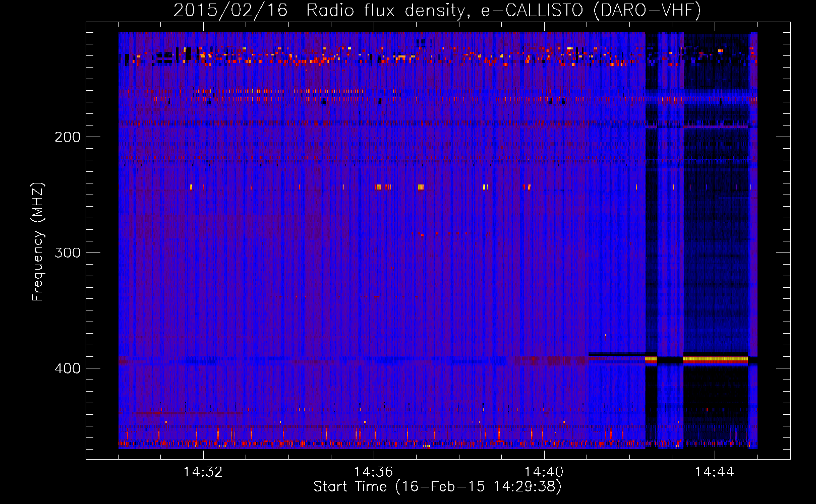Click the 14:44 time tick label
816x504 pixels.
[x=714, y=472]
